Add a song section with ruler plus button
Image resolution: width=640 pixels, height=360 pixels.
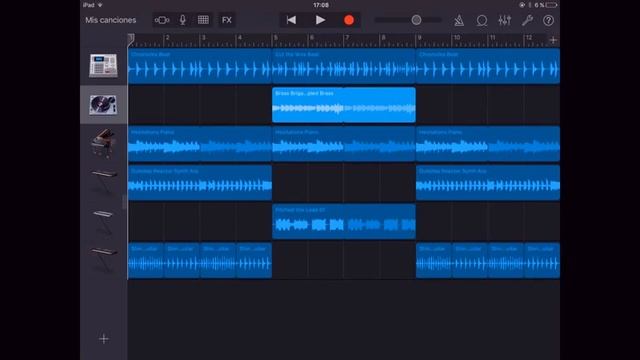point(553,40)
